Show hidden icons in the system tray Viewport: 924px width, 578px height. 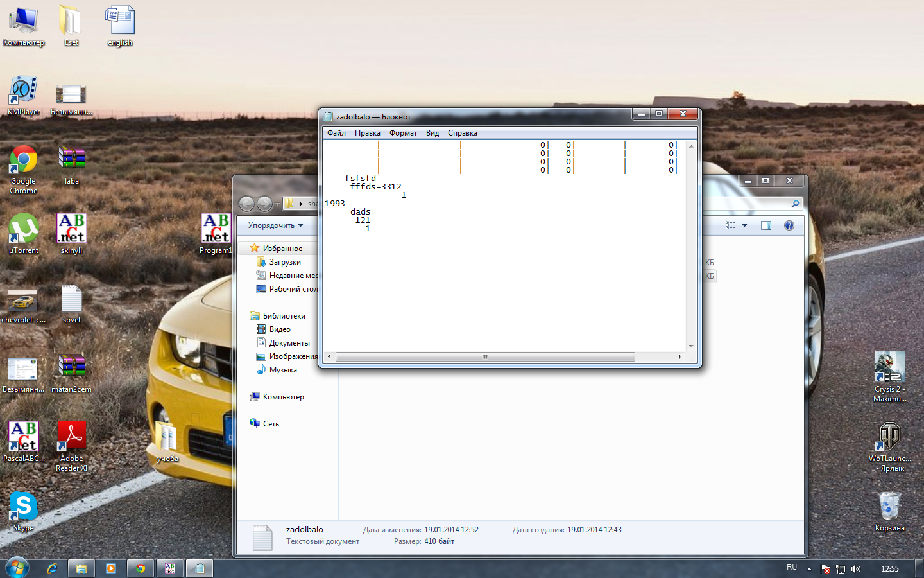809,569
